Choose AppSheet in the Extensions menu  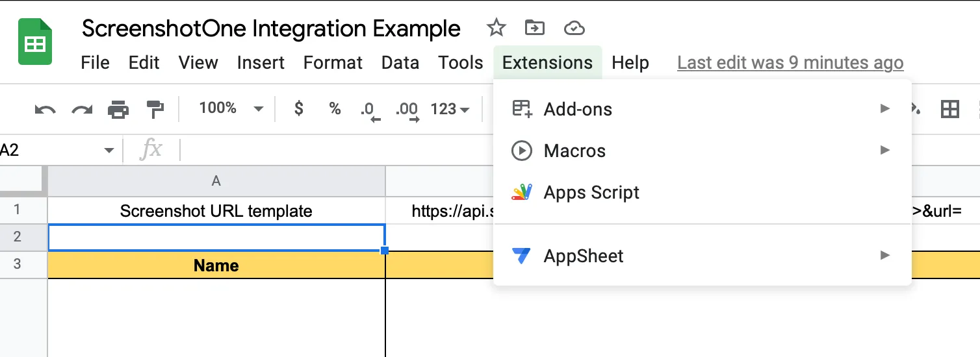[x=703, y=256]
